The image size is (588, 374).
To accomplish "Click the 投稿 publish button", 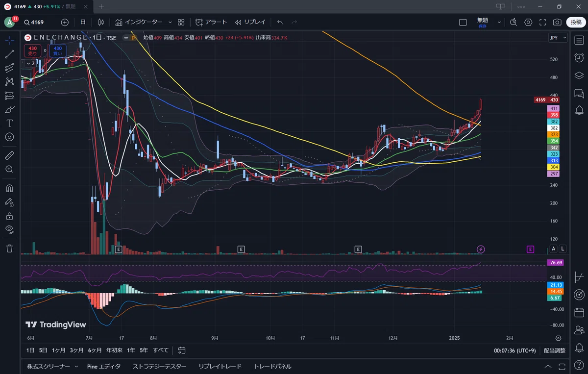I will (576, 22).
